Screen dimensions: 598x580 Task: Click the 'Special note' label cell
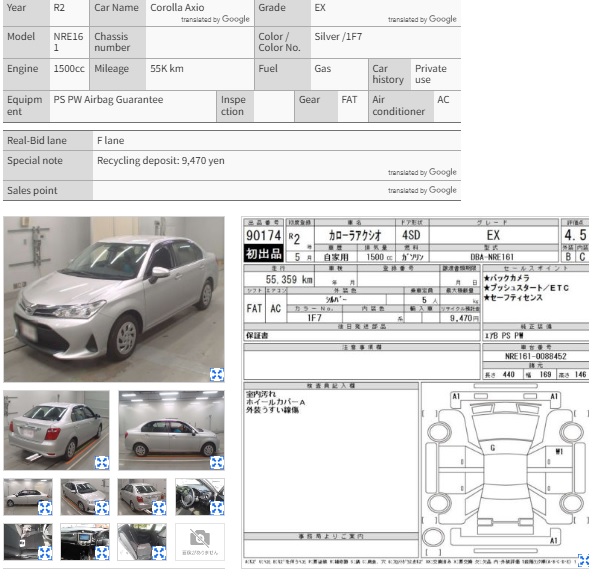click(x=48, y=165)
